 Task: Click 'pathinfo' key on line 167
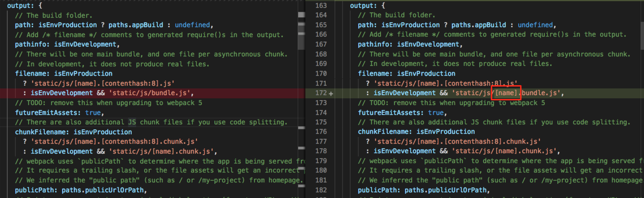374,45
